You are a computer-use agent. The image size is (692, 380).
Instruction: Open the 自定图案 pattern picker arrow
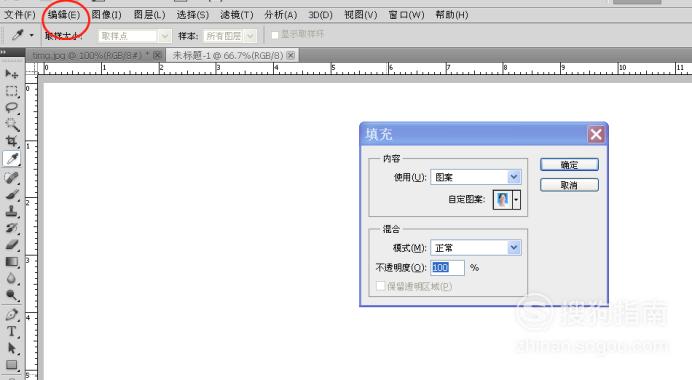click(x=516, y=200)
